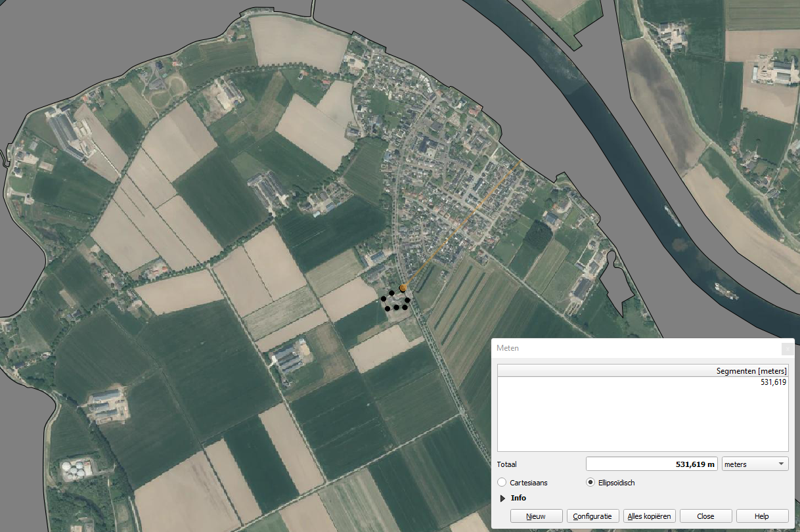This screenshot has width=800, height=532.
Task: Click the Close button beside Help
Action: pyautogui.click(x=705, y=516)
